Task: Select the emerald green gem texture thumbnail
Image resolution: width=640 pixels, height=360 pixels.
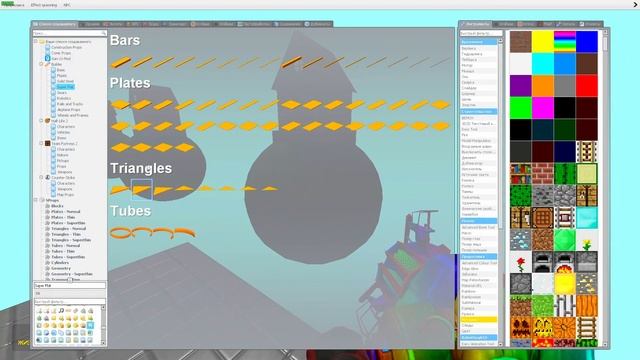Action: click(564, 240)
